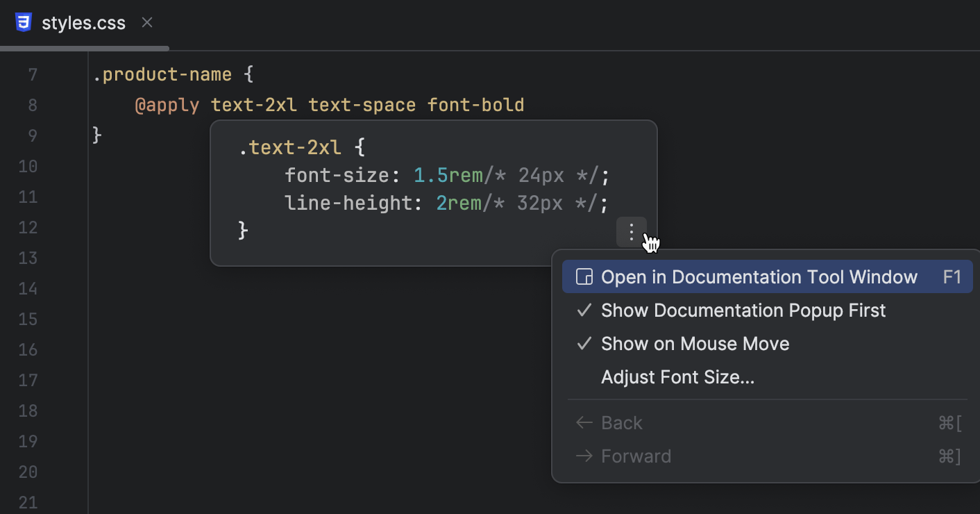Open Adjust Font Size dialog
The width and height of the screenshot is (980, 514).
[677, 377]
